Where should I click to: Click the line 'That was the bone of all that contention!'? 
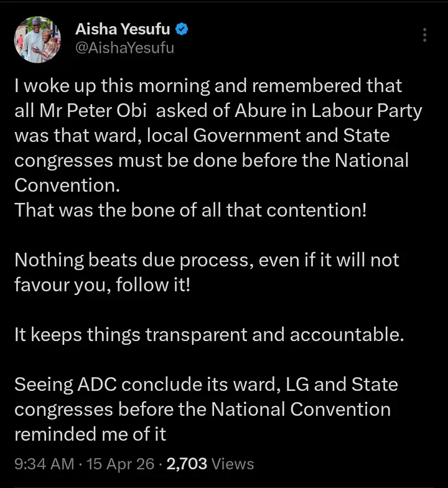(x=190, y=210)
